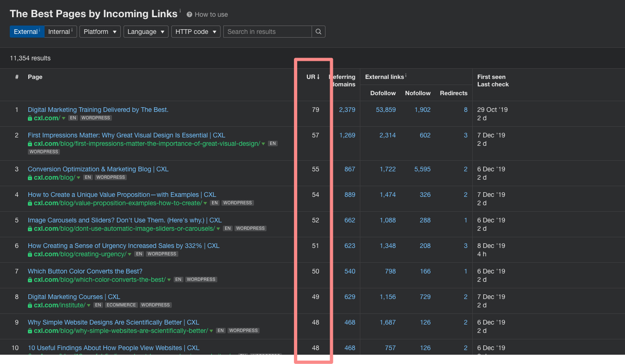625x364 pixels.
Task: Click lock icon beside cxl.com/blog/creating-urgency/ URL
Action: tap(30, 254)
